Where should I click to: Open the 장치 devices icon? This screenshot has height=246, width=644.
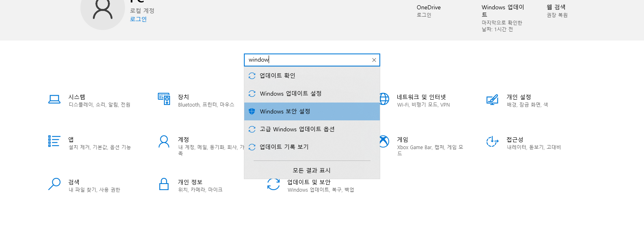[x=164, y=99]
